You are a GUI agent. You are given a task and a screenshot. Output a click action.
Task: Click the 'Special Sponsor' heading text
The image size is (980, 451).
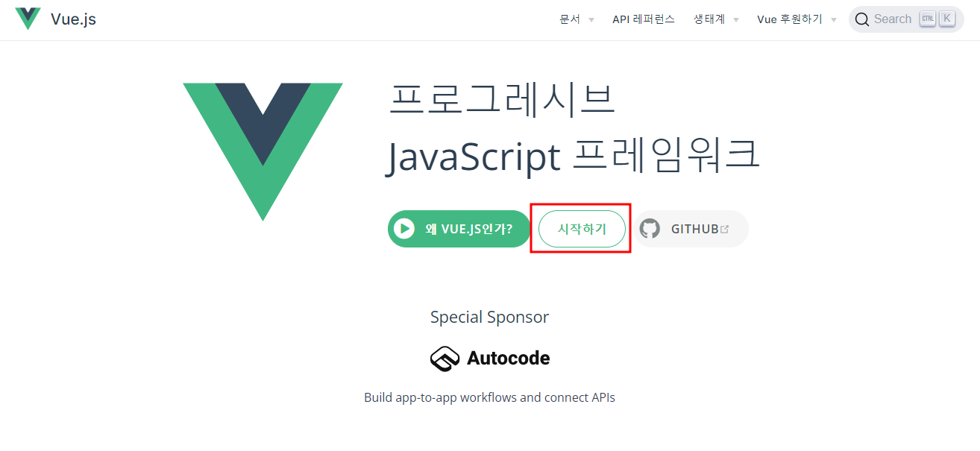pos(489,317)
